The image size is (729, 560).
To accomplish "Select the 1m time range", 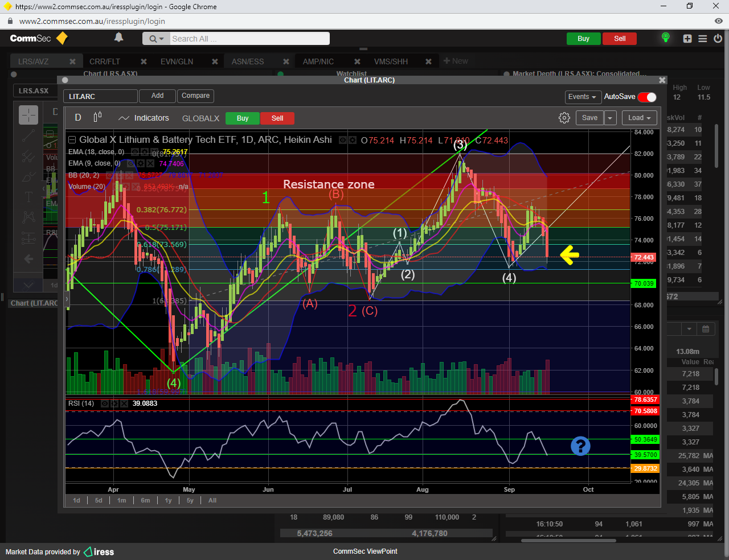I will click(x=122, y=500).
